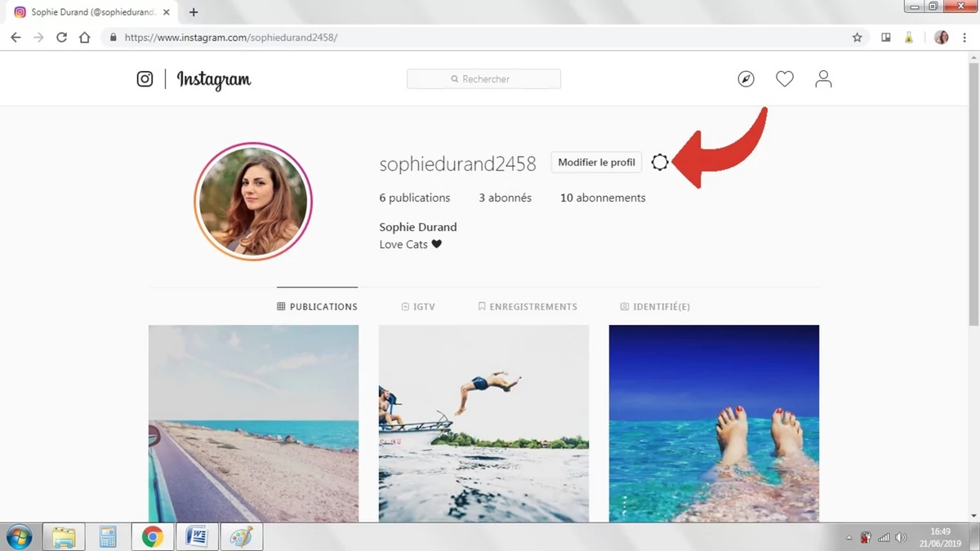The width and height of the screenshot is (980, 551).
Task: Open the feet in water photo post
Action: click(714, 424)
